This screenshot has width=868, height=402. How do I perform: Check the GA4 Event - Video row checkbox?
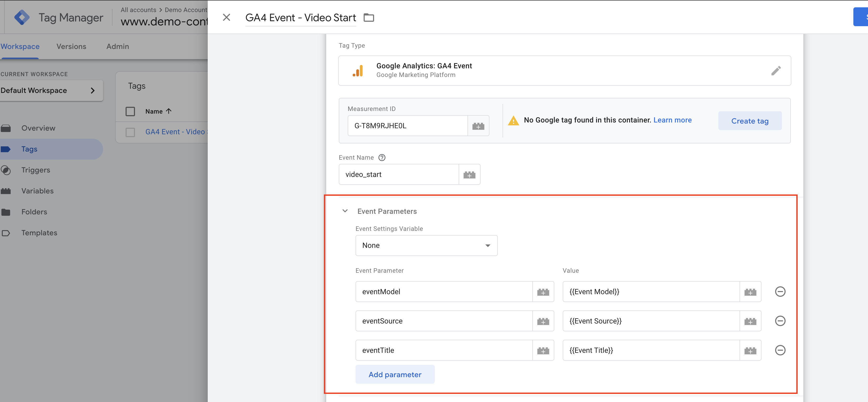tap(130, 132)
